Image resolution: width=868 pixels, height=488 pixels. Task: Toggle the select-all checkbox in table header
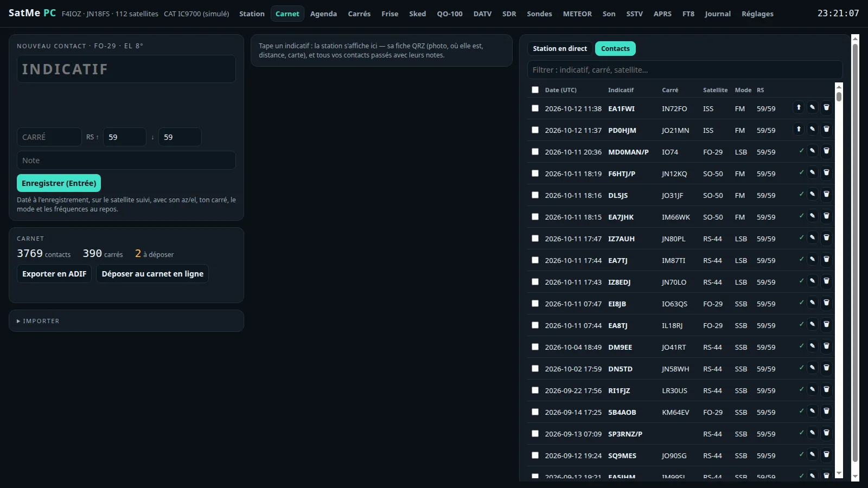coord(535,90)
